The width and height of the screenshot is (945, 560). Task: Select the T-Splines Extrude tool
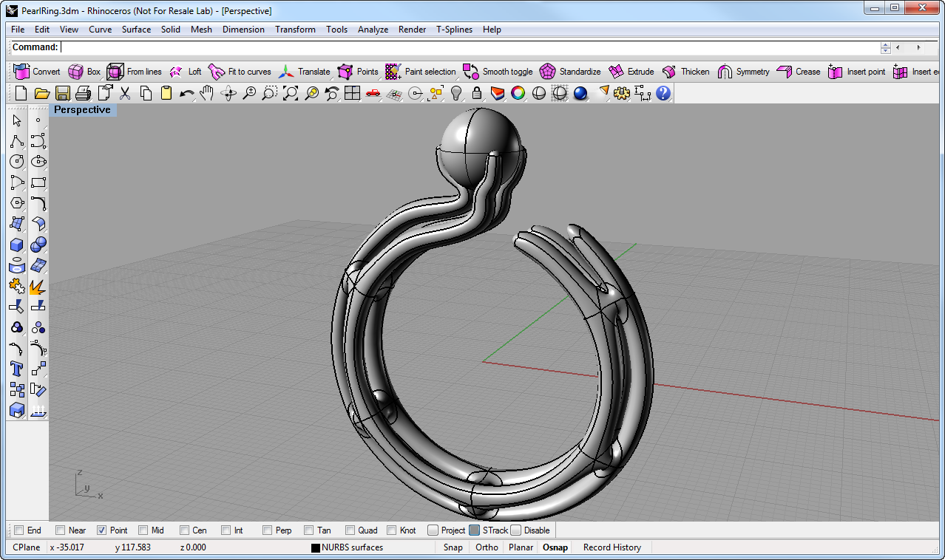631,72
